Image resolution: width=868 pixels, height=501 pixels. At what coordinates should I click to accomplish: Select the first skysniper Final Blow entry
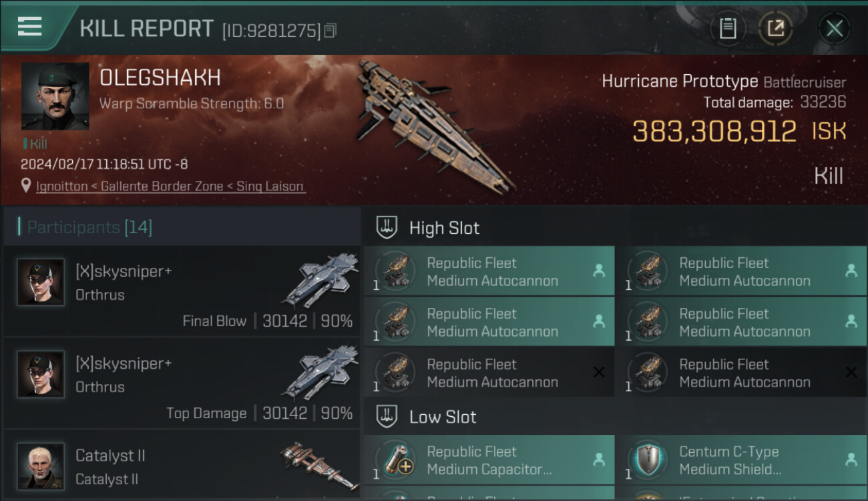pos(182,291)
